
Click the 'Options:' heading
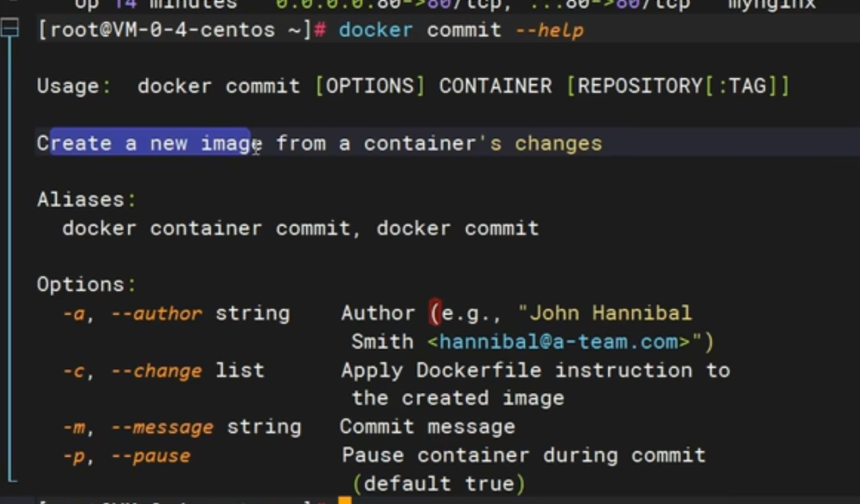(x=86, y=284)
